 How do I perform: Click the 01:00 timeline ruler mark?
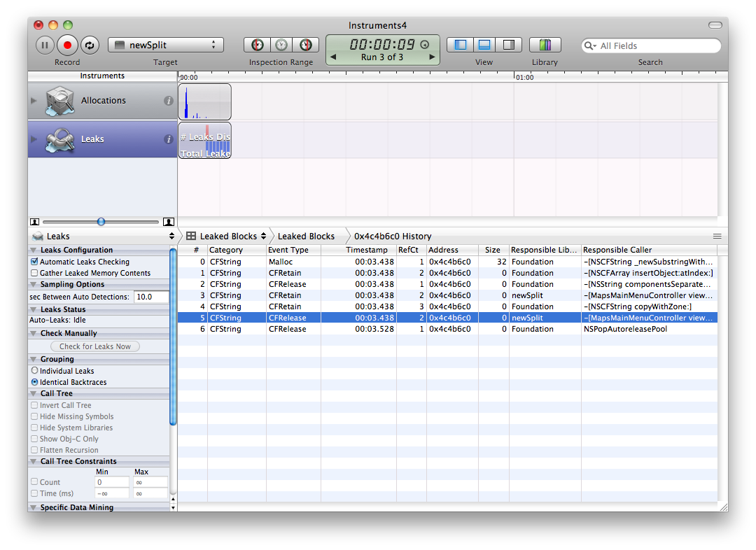point(524,77)
